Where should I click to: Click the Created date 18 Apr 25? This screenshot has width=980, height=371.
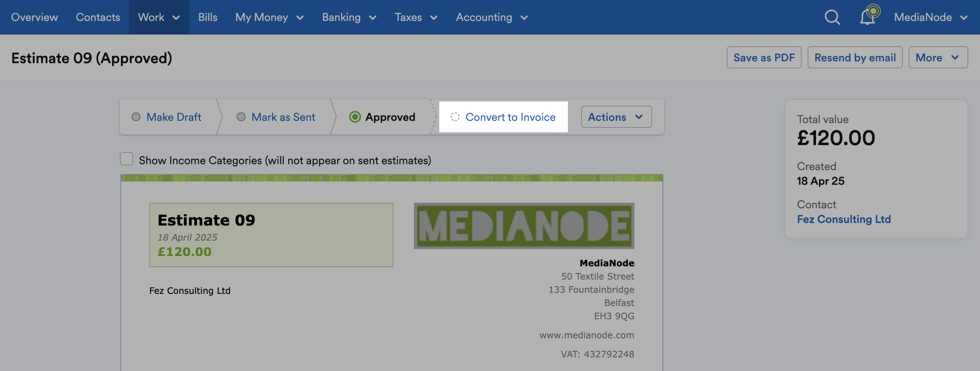(x=820, y=181)
